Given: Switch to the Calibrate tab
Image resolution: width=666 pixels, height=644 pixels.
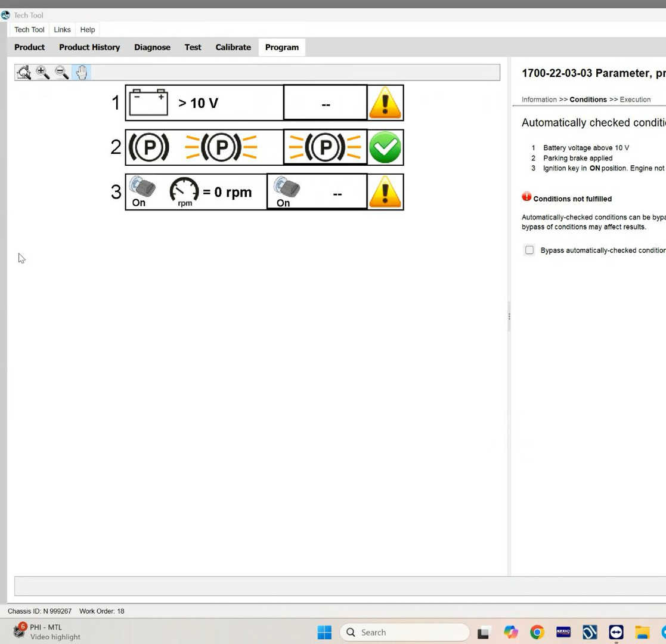Looking at the screenshot, I should tap(233, 47).
